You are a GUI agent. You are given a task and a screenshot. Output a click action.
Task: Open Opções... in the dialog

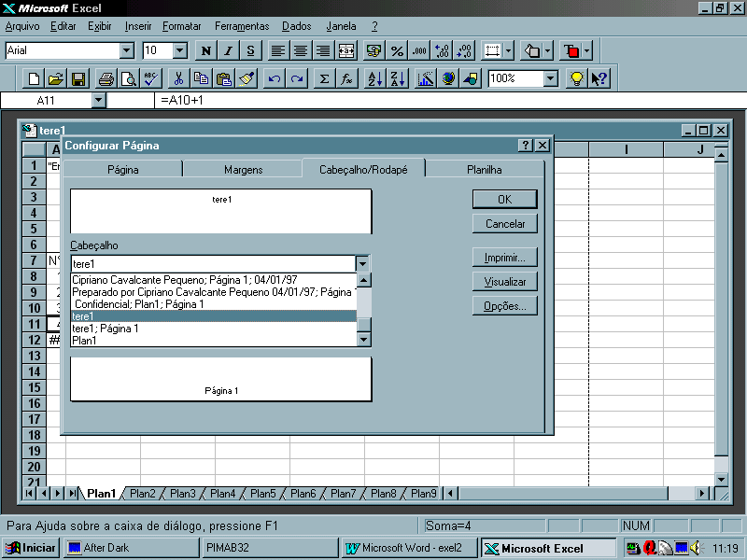505,306
